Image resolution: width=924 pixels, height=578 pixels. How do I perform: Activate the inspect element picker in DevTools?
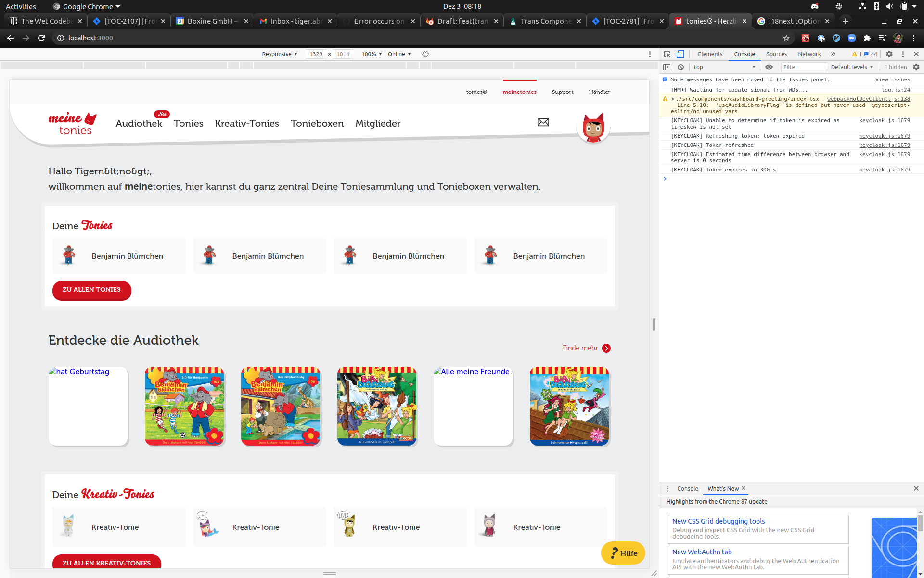point(667,54)
